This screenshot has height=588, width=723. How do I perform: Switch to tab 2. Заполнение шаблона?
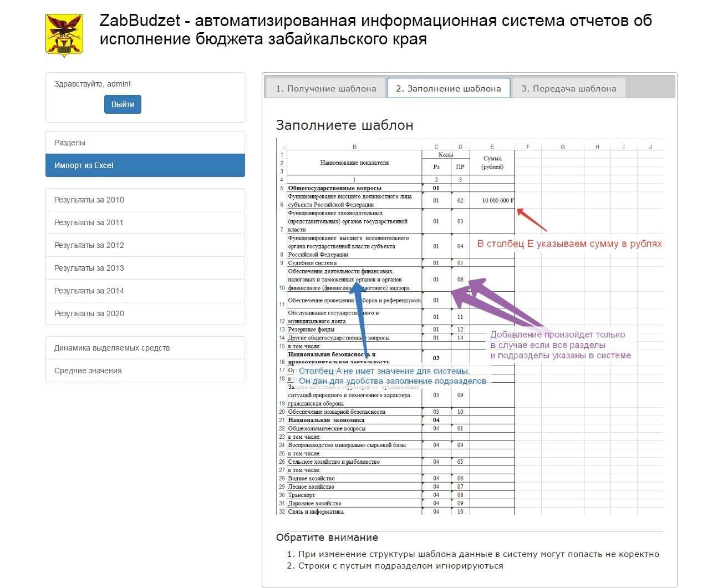[x=449, y=88]
